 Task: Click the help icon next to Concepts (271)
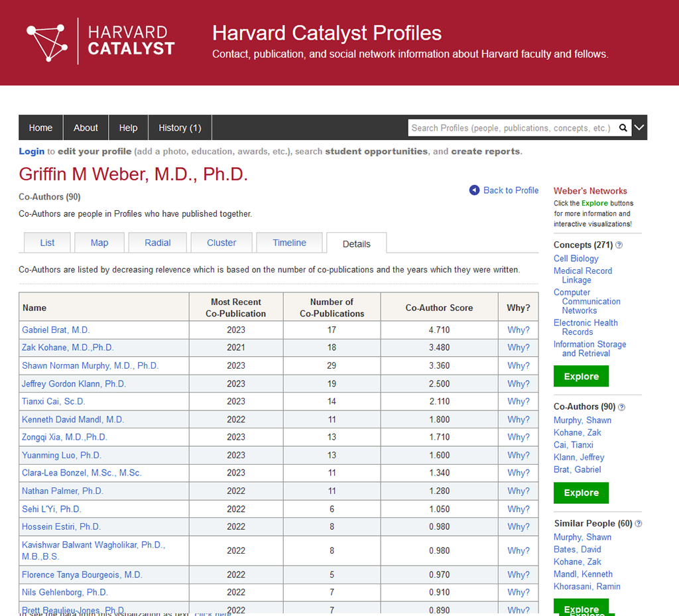tap(619, 245)
